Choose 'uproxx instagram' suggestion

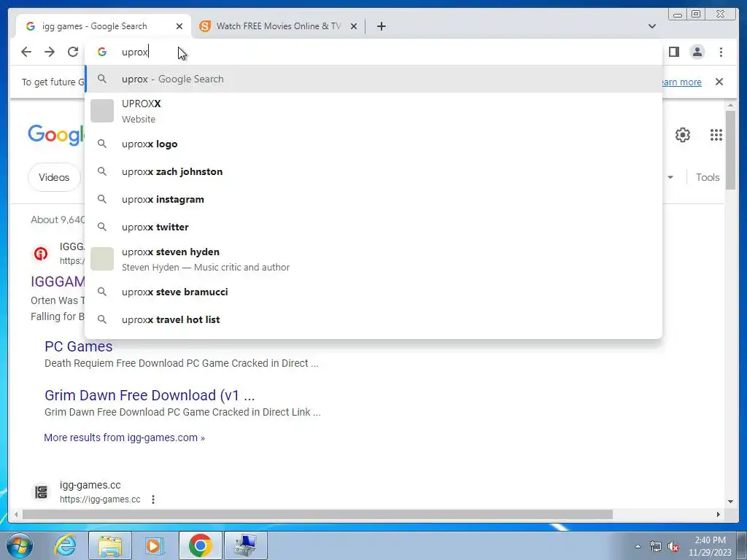pos(373,199)
